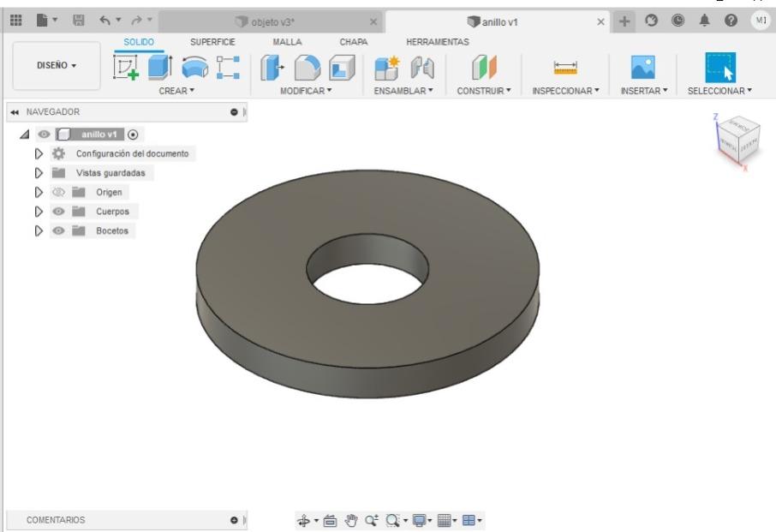Viewport: 776px width, 532px height.
Task: Hide the Bocetos folder
Action: pyautogui.click(x=58, y=230)
